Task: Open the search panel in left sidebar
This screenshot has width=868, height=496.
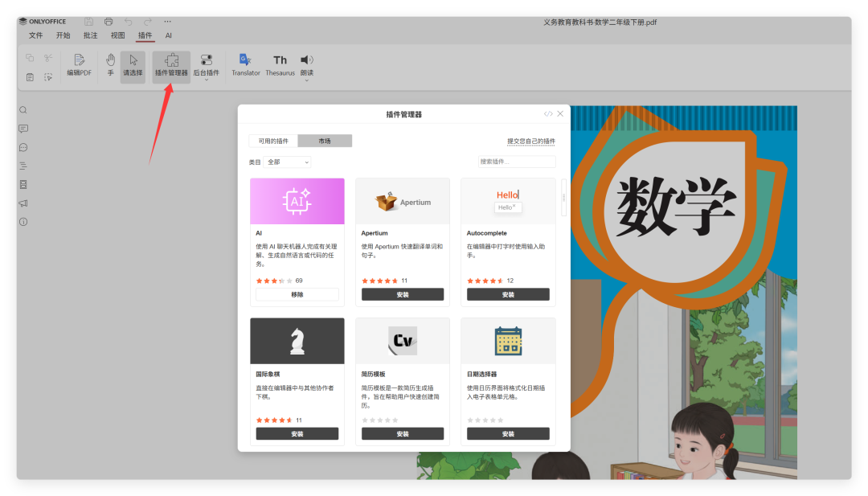Action: (x=23, y=110)
